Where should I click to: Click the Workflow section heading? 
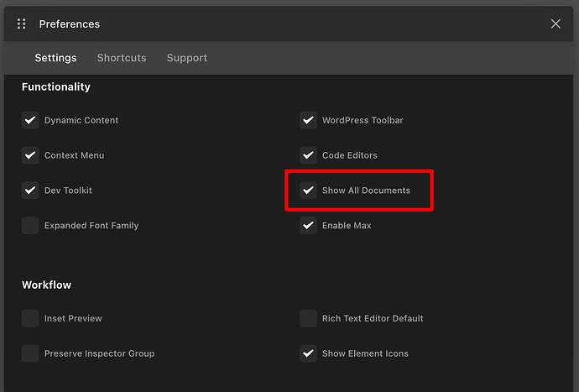[46, 285]
